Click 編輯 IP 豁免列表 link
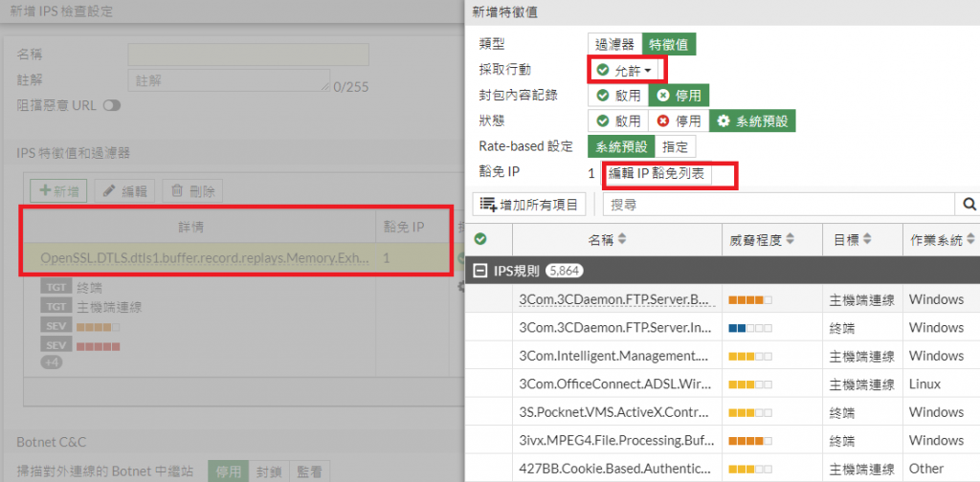 657,173
